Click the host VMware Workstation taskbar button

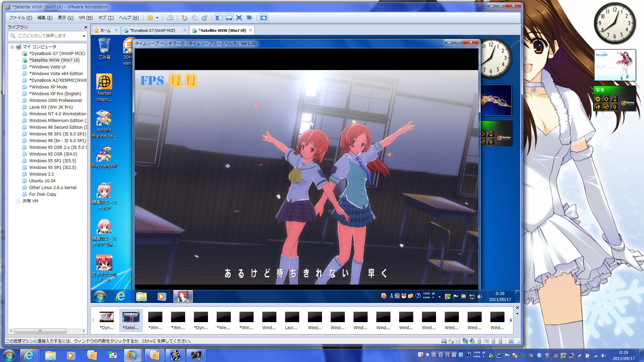click(132, 355)
